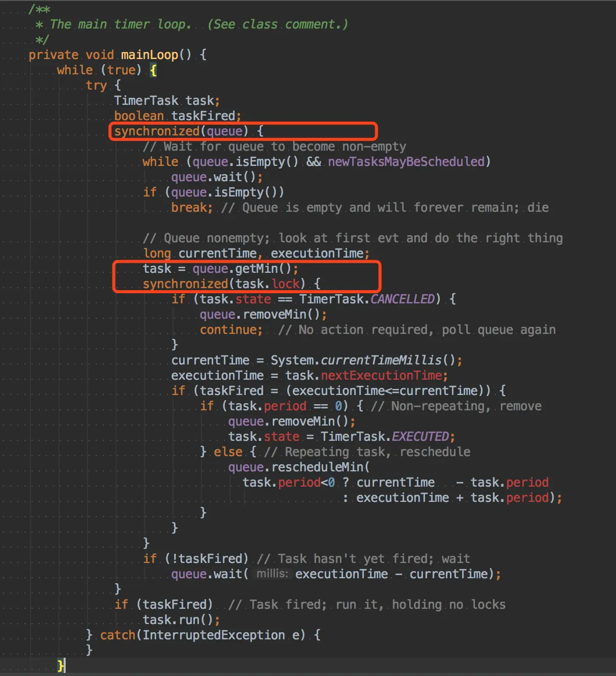Select the "newTasksMayBeScheduled" field reference

tap(406, 162)
